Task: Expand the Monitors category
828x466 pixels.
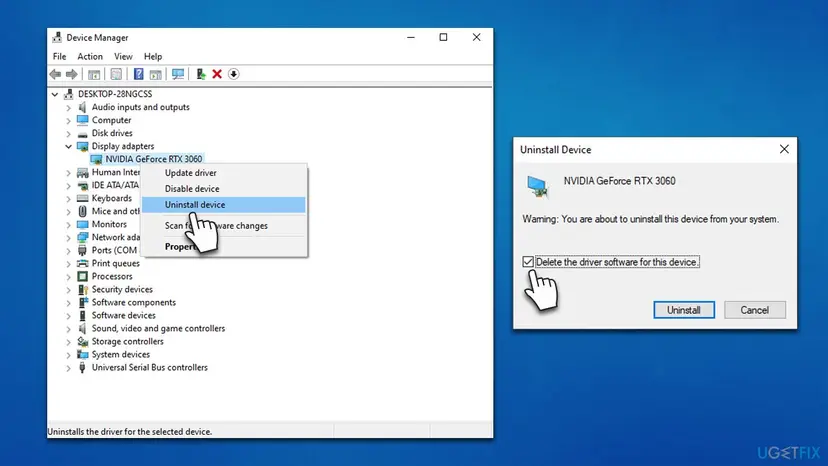Action: pyautogui.click(x=69, y=225)
